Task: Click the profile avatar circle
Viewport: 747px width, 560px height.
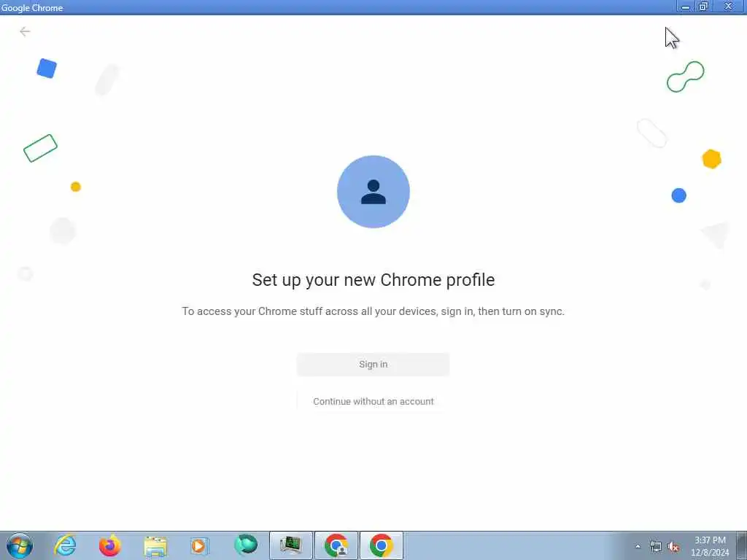Action: 373,192
